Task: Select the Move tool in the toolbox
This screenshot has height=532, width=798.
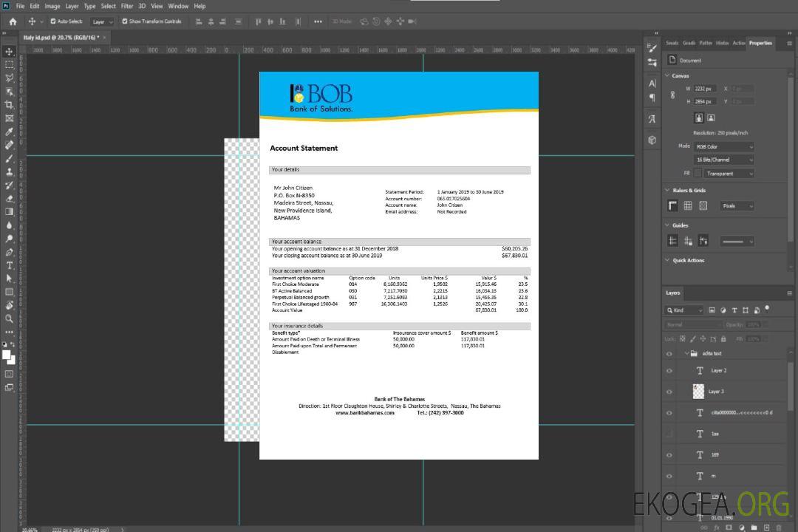Action: coord(9,51)
